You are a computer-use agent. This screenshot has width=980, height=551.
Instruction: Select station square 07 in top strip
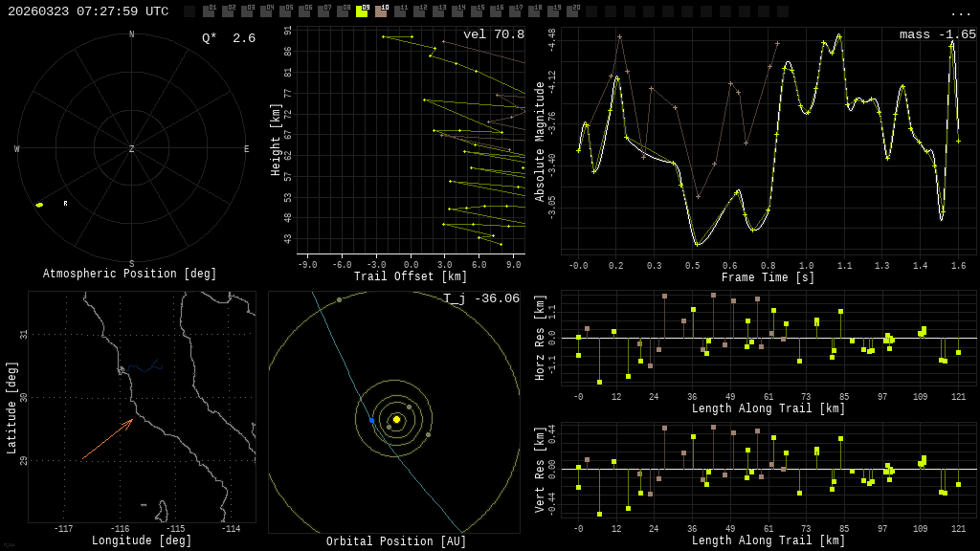[323, 11]
